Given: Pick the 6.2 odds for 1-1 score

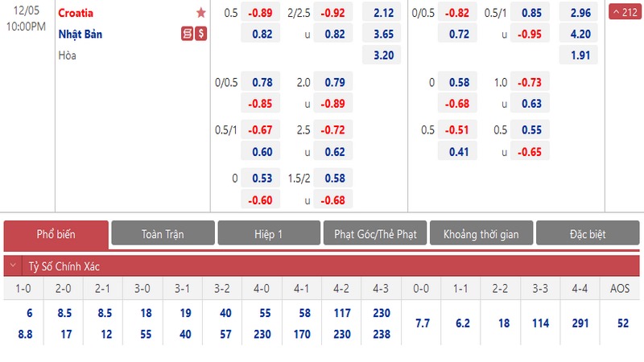Looking at the screenshot, I should click(x=463, y=323).
